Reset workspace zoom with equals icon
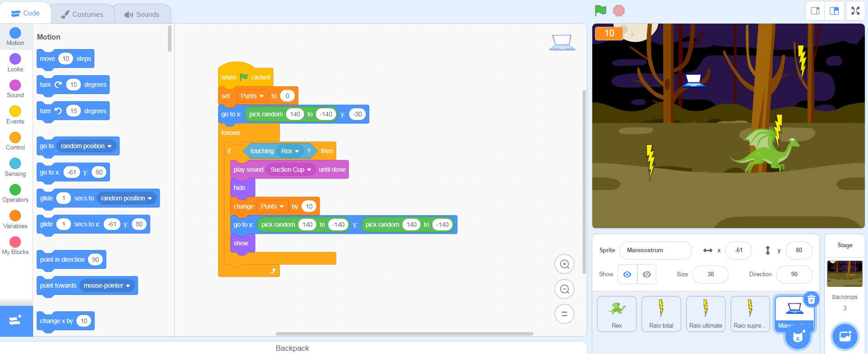Image resolution: width=868 pixels, height=354 pixels. tap(565, 314)
